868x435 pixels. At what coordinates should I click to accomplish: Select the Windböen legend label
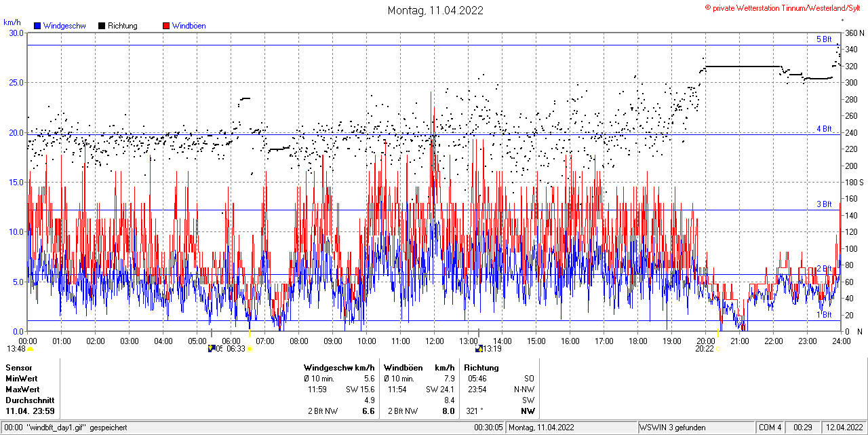point(189,26)
